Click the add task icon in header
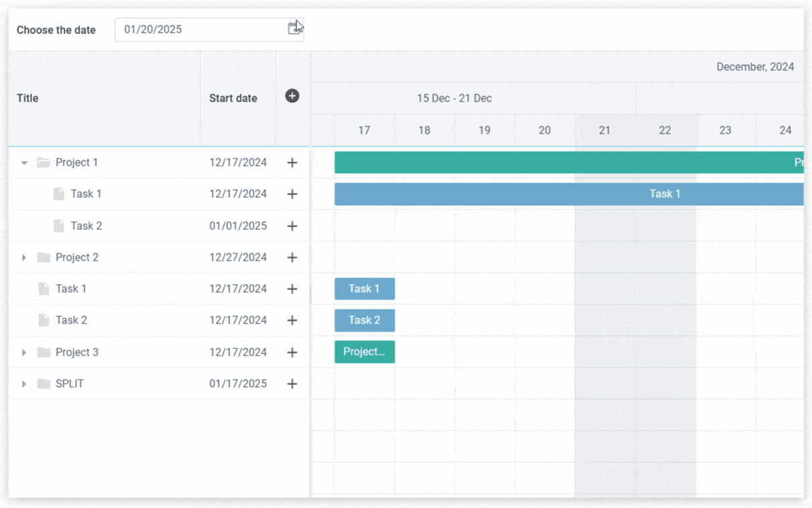Screen dimensions: 812x508 tap(292, 96)
